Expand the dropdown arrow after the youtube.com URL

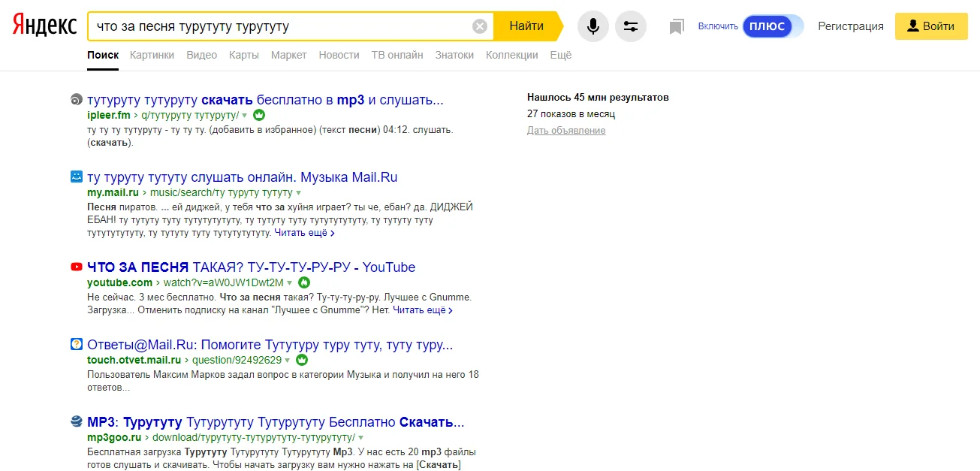290,283
